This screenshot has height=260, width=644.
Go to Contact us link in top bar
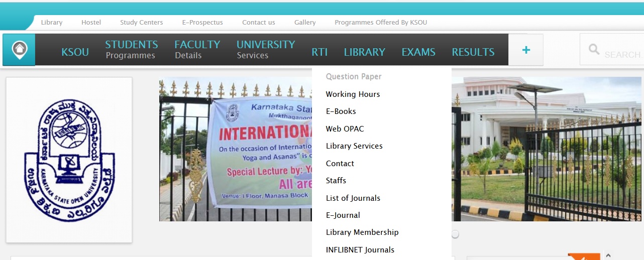coord(259,22)
